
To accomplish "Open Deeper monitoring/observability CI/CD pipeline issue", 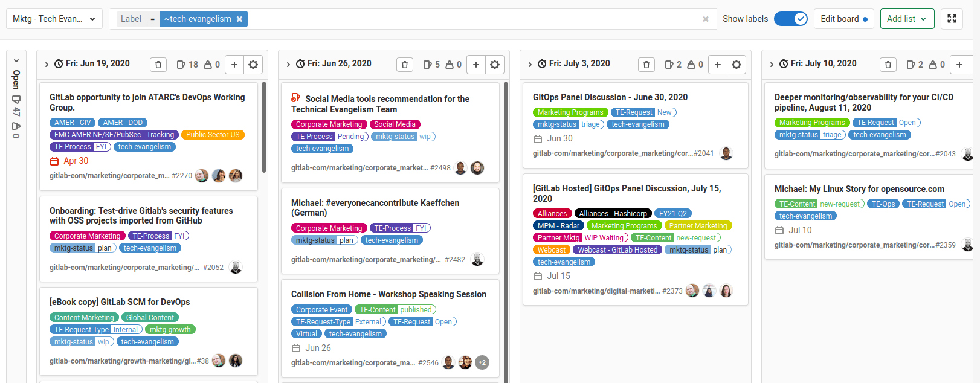I will (864, 102).
